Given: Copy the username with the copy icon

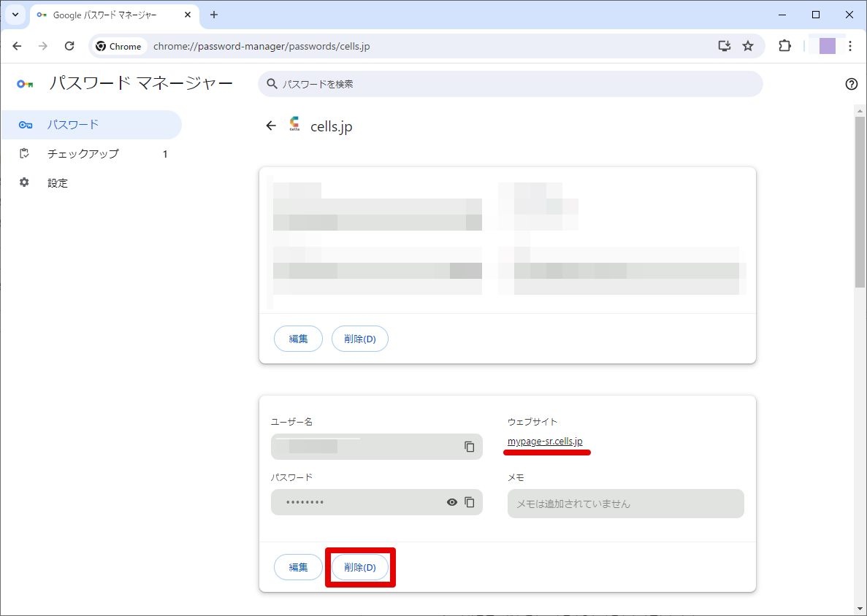Looking at the screenshot, I should coord(470,447).
